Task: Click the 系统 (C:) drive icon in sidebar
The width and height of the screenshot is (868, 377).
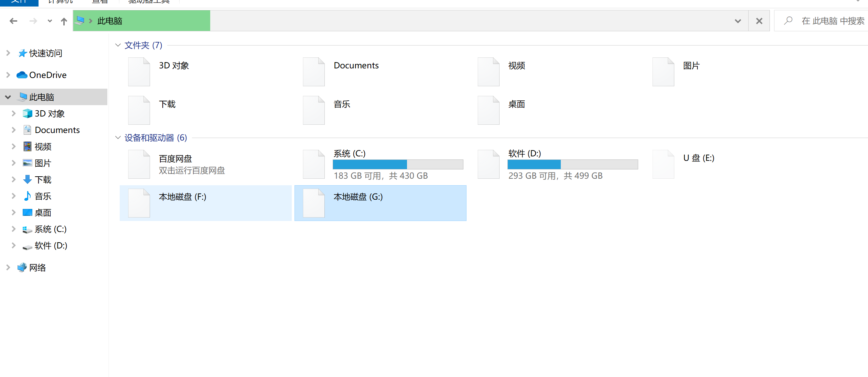Action: coord(28,230)
